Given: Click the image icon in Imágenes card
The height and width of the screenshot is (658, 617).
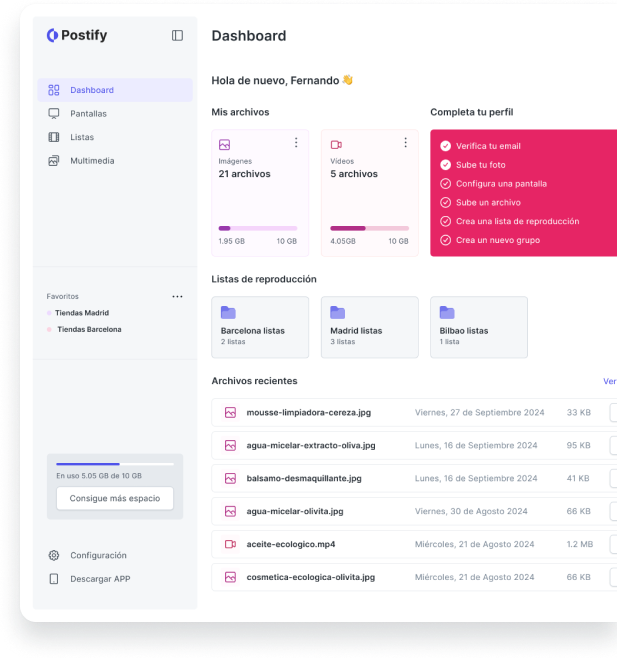Looking at the screenshot, I should point(224,144).
